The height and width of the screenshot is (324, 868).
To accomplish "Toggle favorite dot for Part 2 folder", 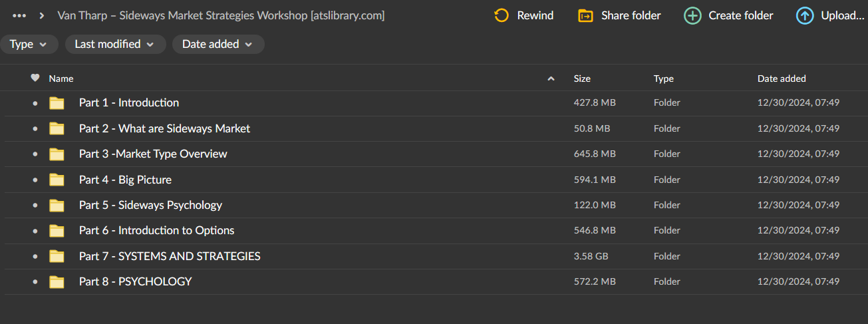I will pos(35,128).
